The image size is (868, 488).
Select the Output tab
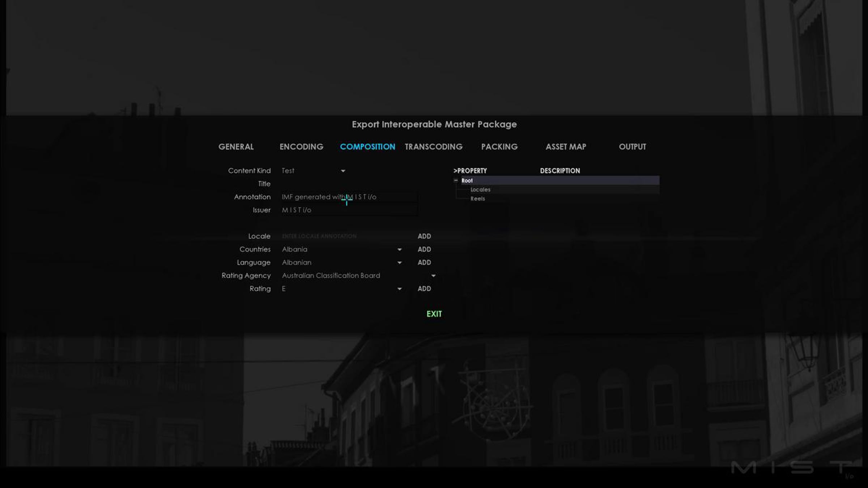(632, 147)
